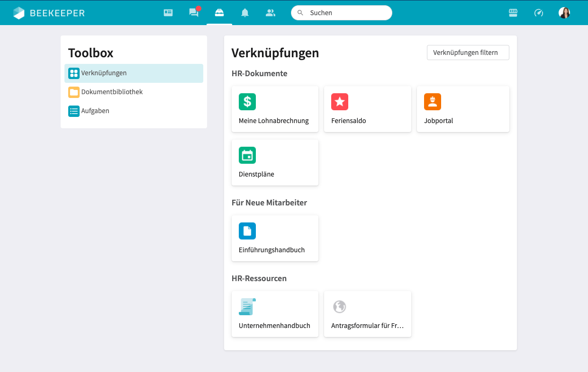Open the Unternehmenhandbuch shortcut
The image size is (588, 372).
tap(275, 314)
